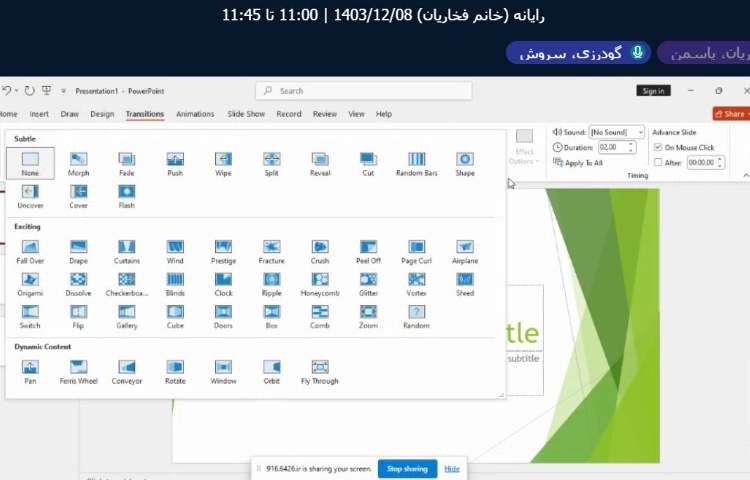Select the Cut transition

pyautogui.click(x=368, y=164)
